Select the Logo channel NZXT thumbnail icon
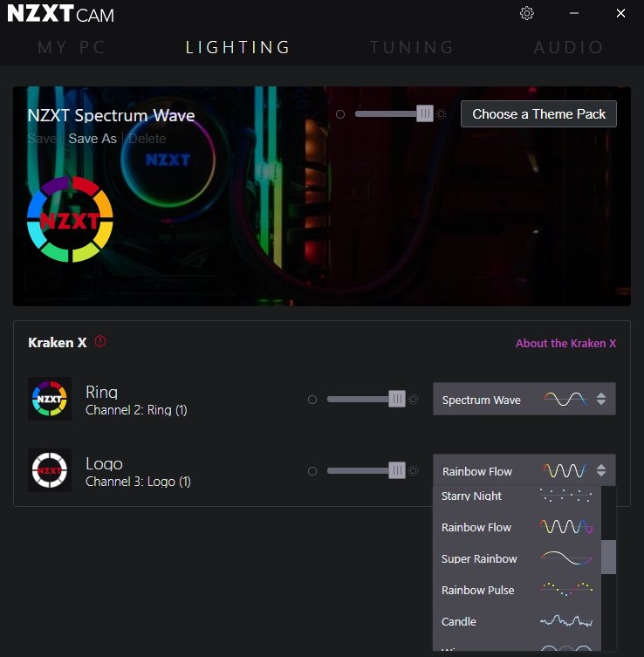 [50, 470]
